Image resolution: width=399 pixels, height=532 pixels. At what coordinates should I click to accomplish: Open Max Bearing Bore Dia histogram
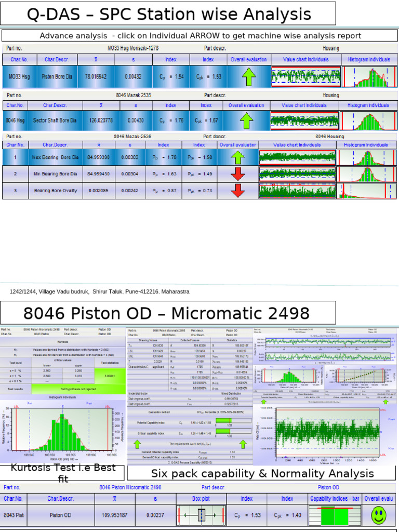coord(366,158)
